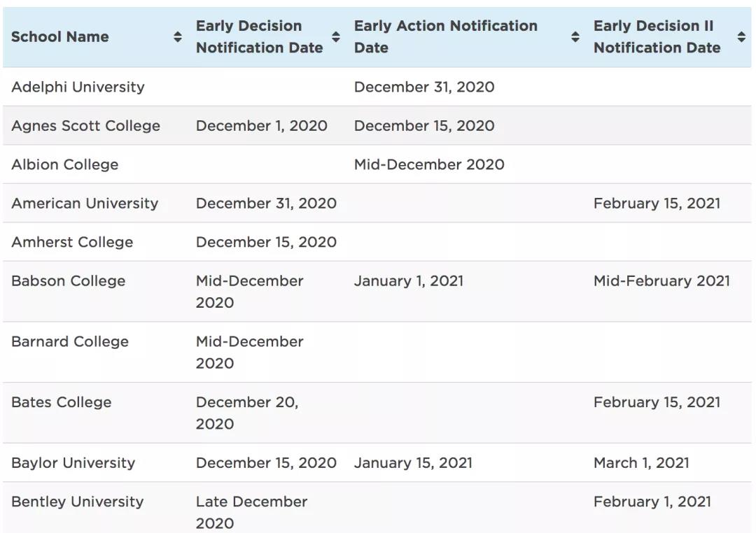Click Baylor's March 1, 2021 date cell
756x533 pixels.
[x=641, y=463]
